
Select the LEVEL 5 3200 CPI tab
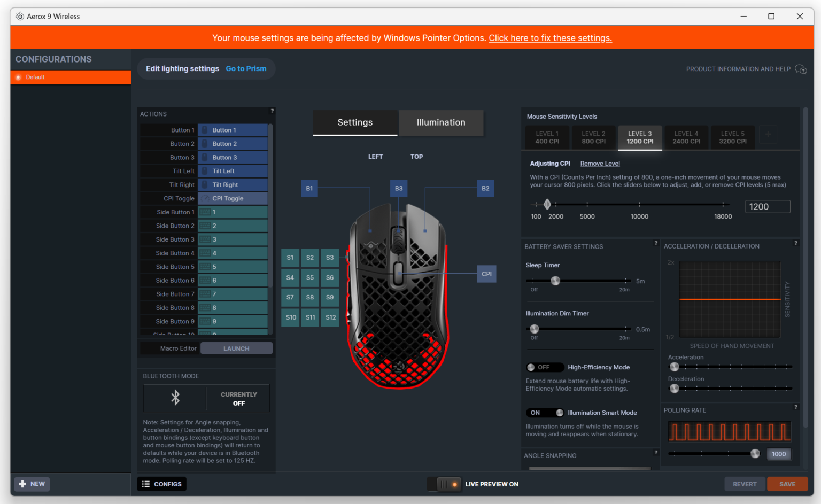[x=732, y=137]
